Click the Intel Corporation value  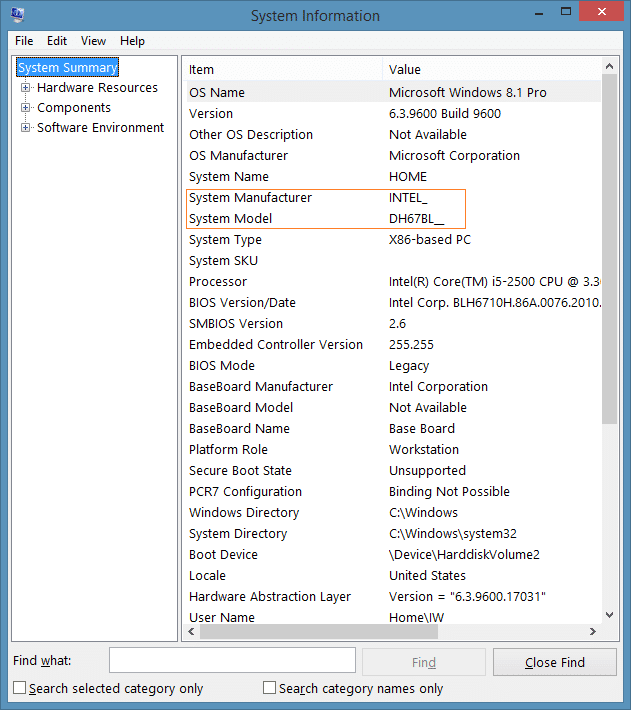coord(438,387)
